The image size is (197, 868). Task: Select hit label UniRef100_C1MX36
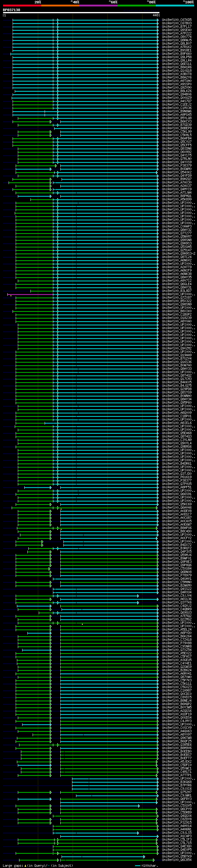177,108
